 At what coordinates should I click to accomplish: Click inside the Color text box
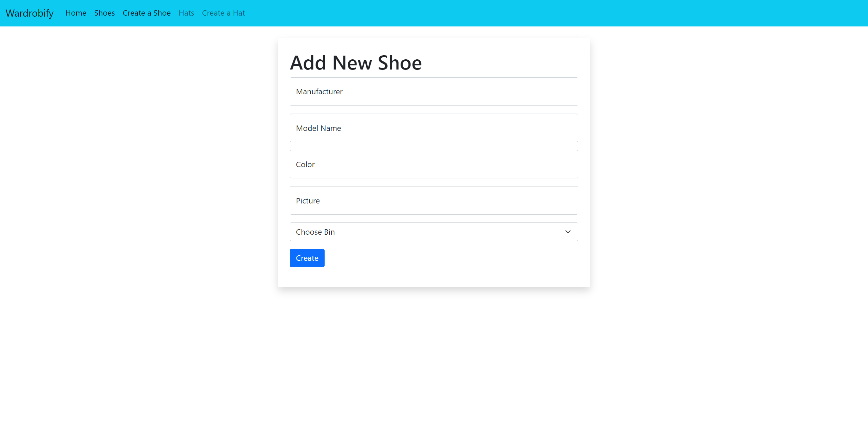pos(433,164)
